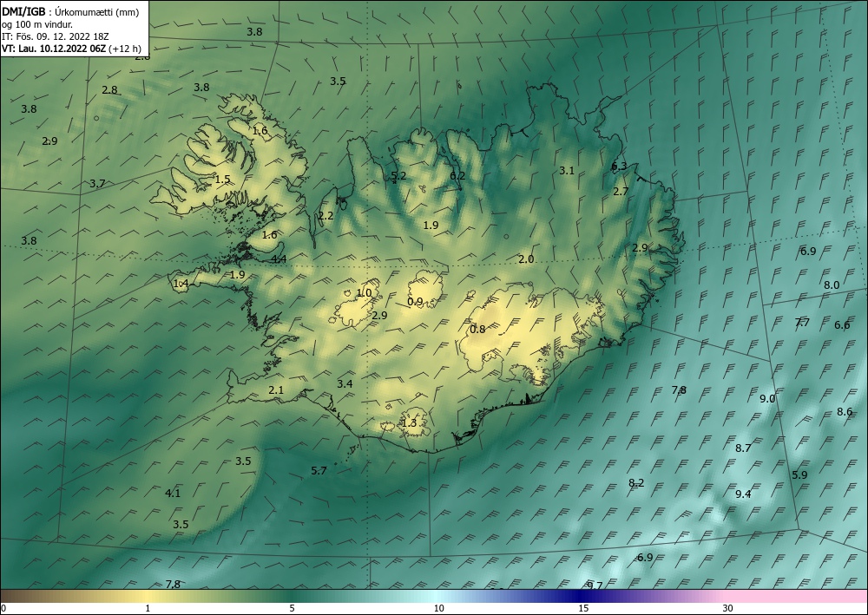The height and width of the screenshot is (615, 868).
Task: Select the sea value 8.7
Action: tap(743, 448)
